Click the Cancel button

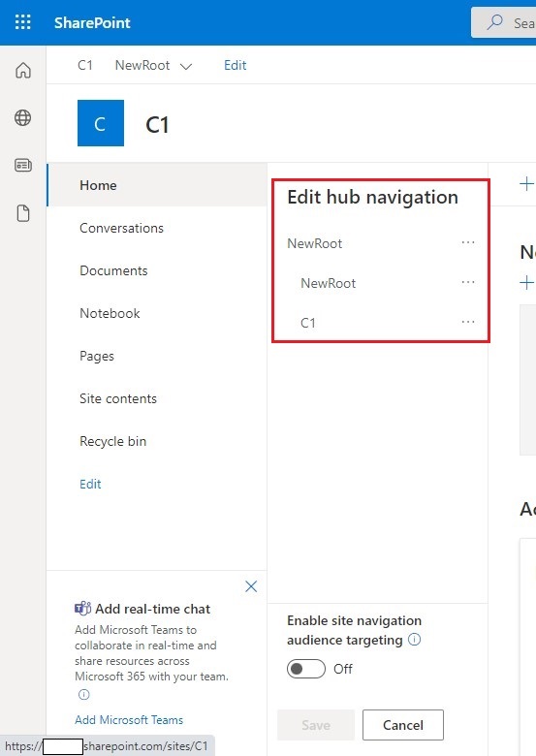click(x=403, y=725)
